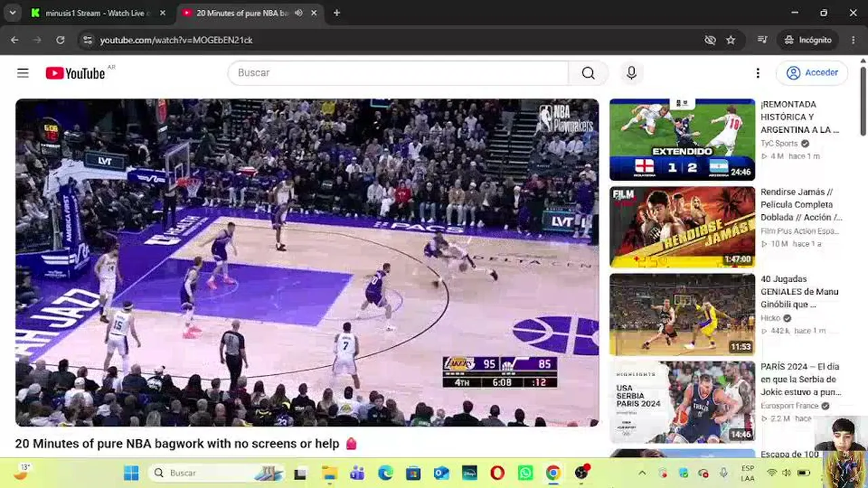The image size is (868, 488).
Task: Open the USA Serbia Paris 2024 thumbnail
Action: coord(682,402)
